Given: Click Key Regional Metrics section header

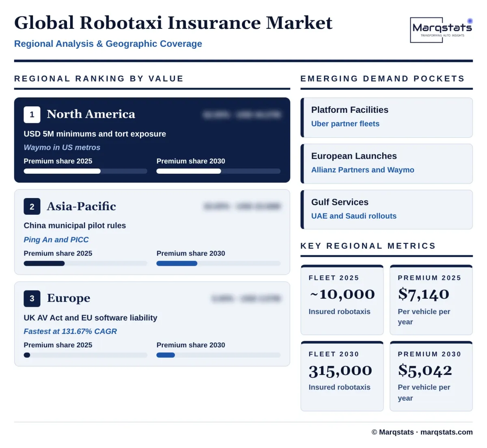Looking at the screenshot, I should (x=368, y=246).
